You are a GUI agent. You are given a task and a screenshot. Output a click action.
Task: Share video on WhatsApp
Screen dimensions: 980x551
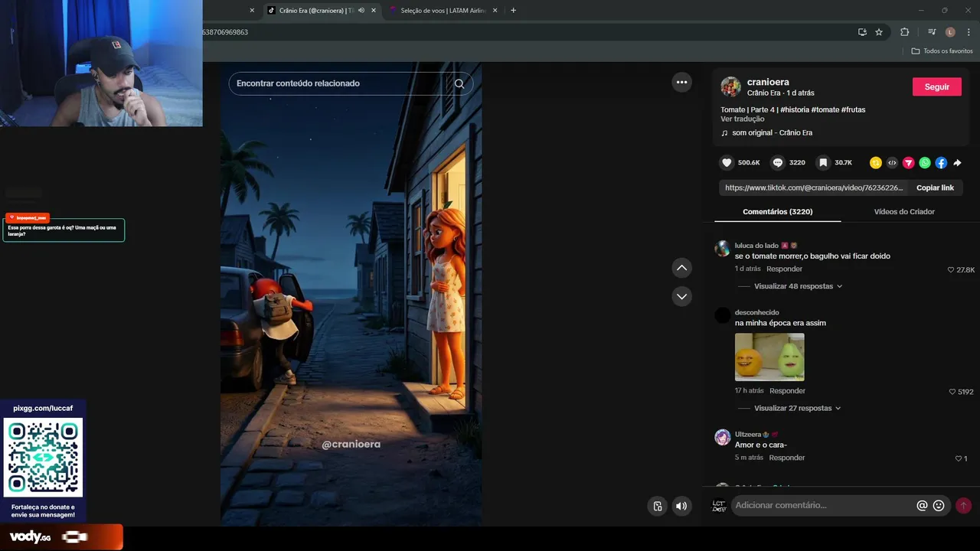925,163
